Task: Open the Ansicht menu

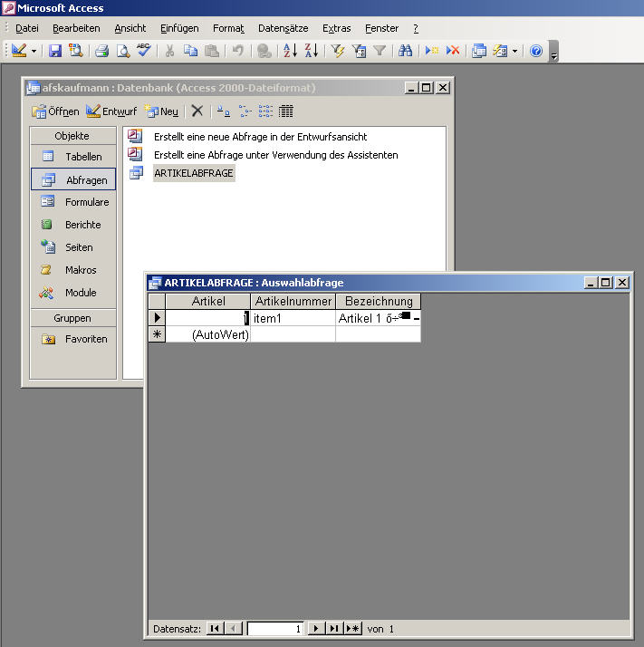Action: (130, 28)
